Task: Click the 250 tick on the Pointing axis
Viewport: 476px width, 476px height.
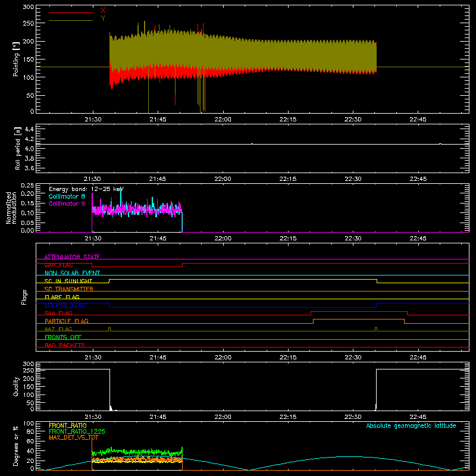Action: (x=28, y=23)
